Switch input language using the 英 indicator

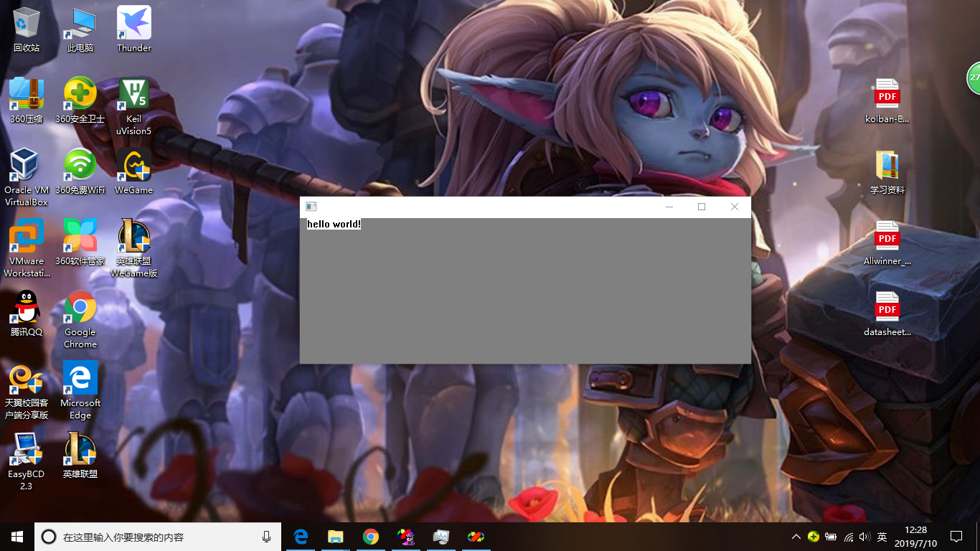(x=882, y=537)
